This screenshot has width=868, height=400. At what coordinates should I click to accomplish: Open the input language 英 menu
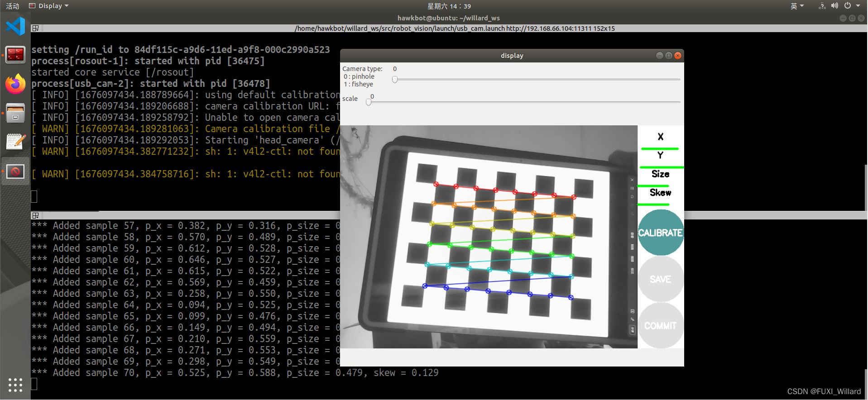point(797,6)
